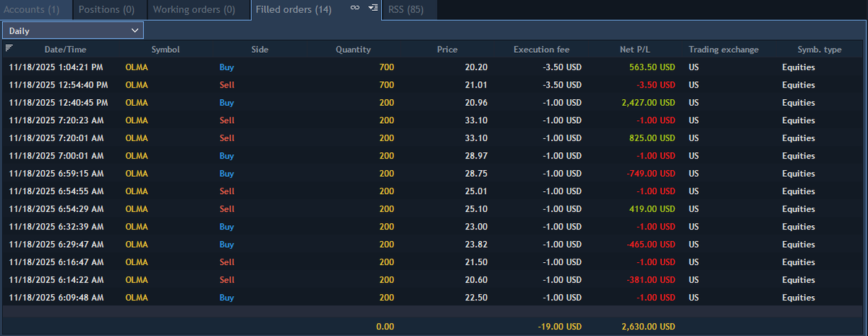Select the 6:59:15 AM order timestamp

click(x=56, y=174)
